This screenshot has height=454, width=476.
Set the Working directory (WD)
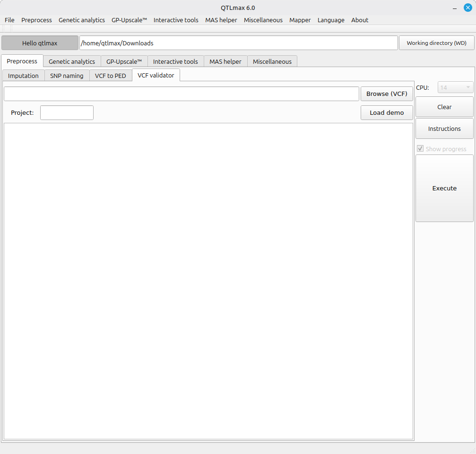tap(436, 43)
